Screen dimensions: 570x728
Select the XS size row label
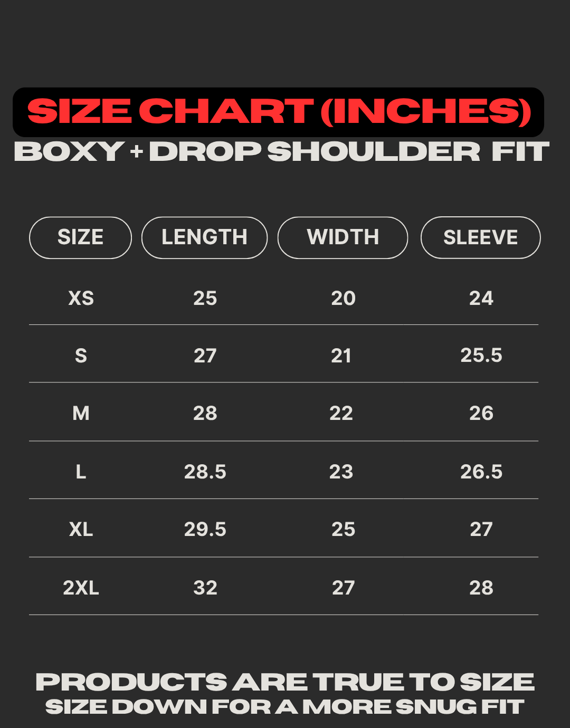(81, 299)
